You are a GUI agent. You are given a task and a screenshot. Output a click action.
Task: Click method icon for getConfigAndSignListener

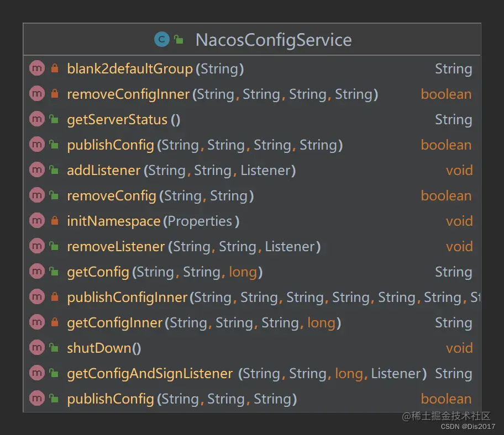point(37,373)
